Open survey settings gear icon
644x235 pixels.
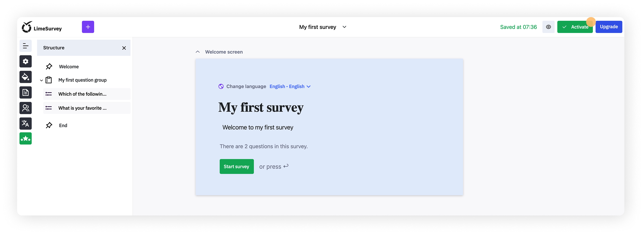[25, 61]
